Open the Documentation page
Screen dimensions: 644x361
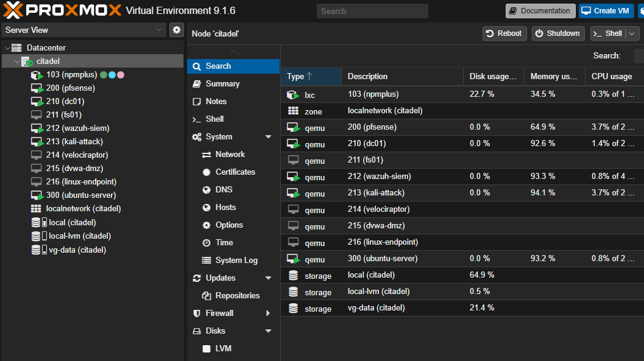[540, 10]
